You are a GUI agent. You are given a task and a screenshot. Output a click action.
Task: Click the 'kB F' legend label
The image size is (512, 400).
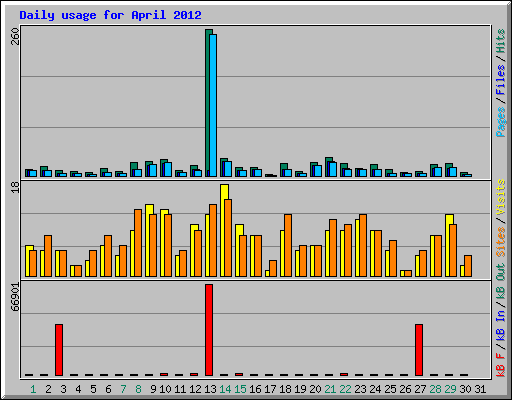[x=500, y=365]
